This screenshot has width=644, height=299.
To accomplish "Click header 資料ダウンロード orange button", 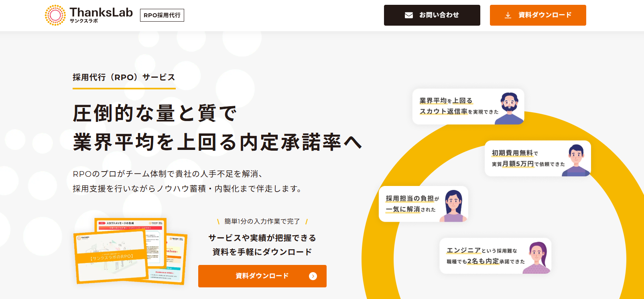I will pos(538,15).
